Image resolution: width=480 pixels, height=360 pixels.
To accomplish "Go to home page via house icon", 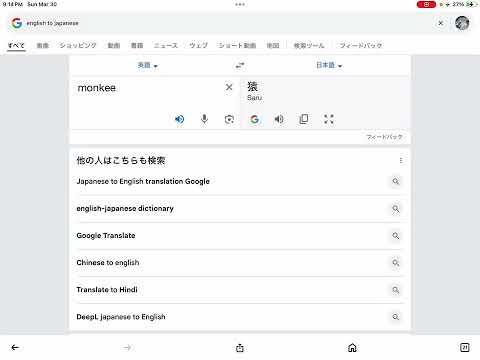I will [x=352, y=348].
